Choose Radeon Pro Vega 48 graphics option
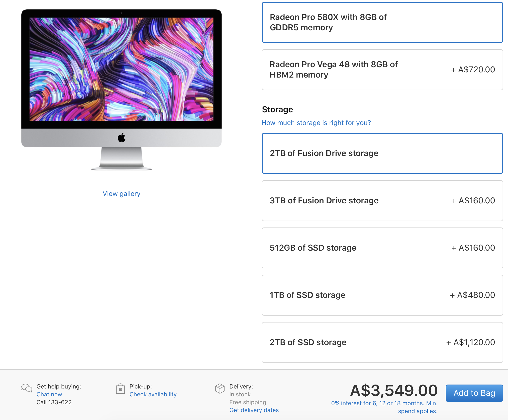 pyautogui.click(x=382, y=70)
